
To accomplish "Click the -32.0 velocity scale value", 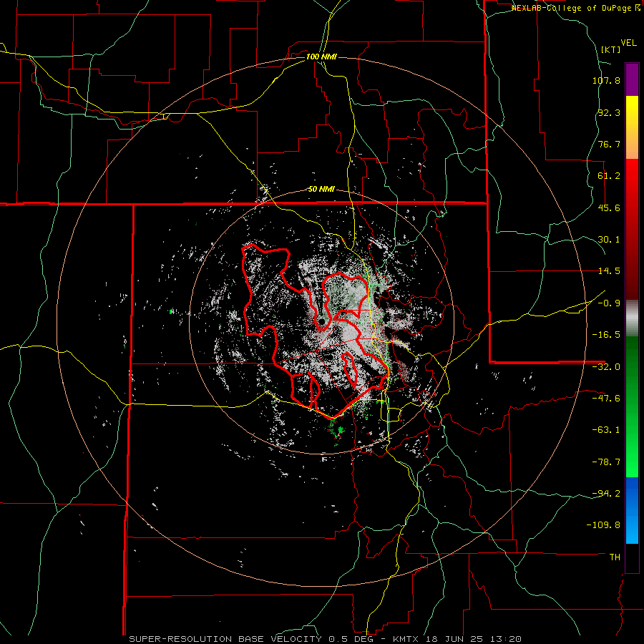I will pyautogui.click(x=606, y=367).
